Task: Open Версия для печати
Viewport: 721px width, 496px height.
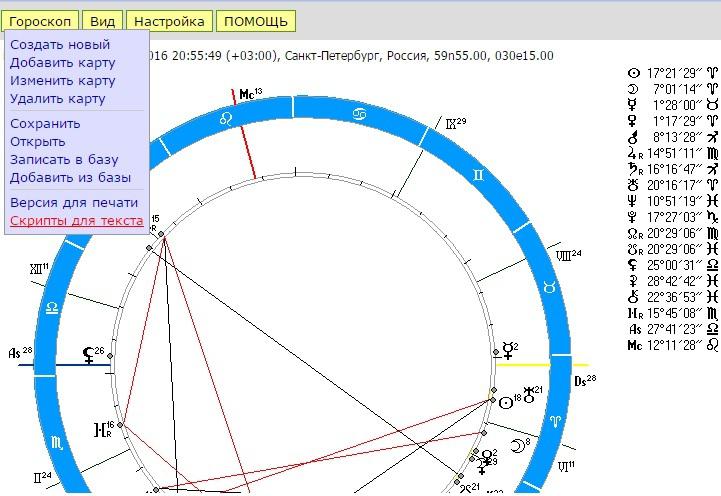Action: pos(74,203)
